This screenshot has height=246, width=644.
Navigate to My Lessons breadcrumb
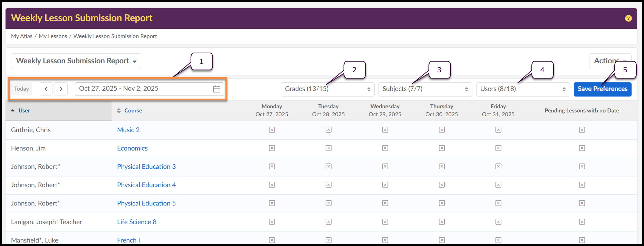coord(53,36)
